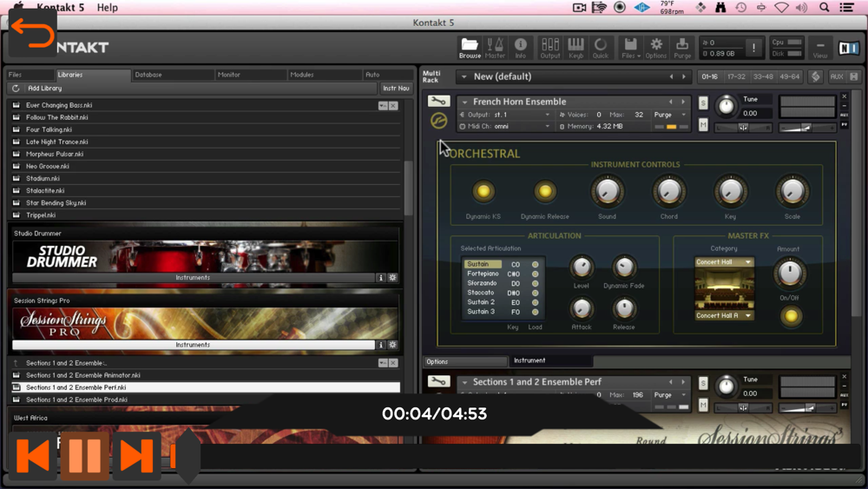Click Session Strings Pro gear icon
Screen dimensions: 868x489
pyautogui.click(x=392, y=345)
